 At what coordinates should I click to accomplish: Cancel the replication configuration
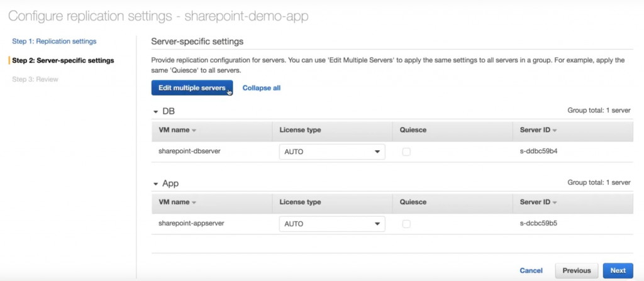[x=531, y=270]
